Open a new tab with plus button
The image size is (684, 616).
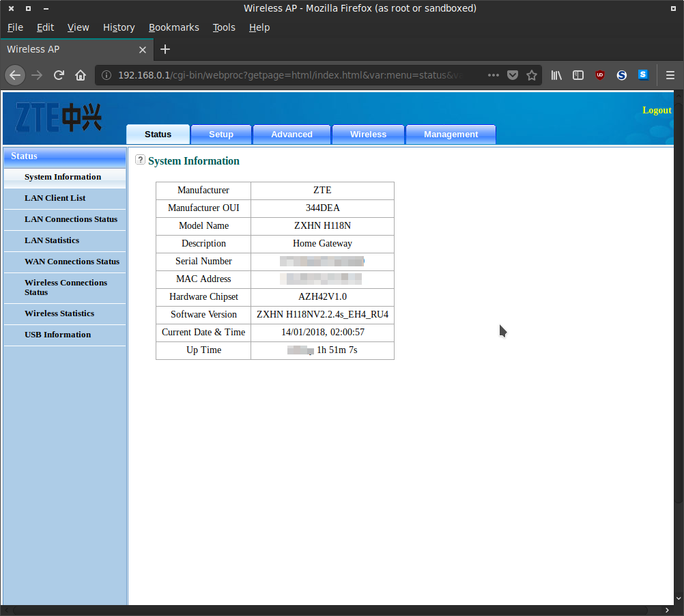(165, 49)
